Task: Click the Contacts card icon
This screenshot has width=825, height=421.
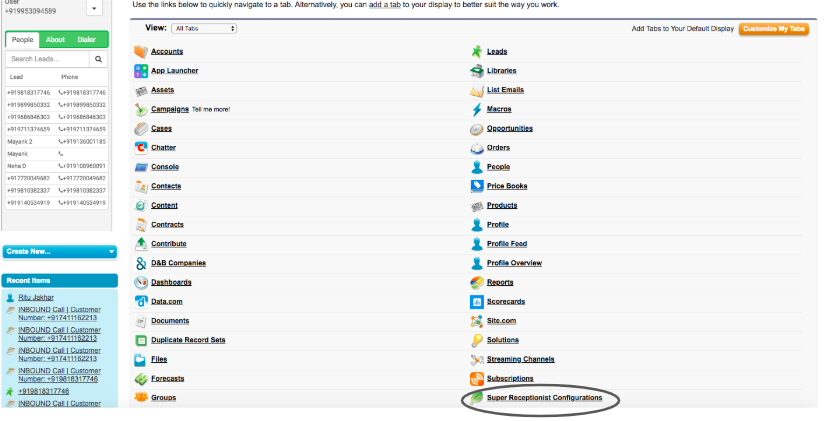Action: (x=141, y=187)
